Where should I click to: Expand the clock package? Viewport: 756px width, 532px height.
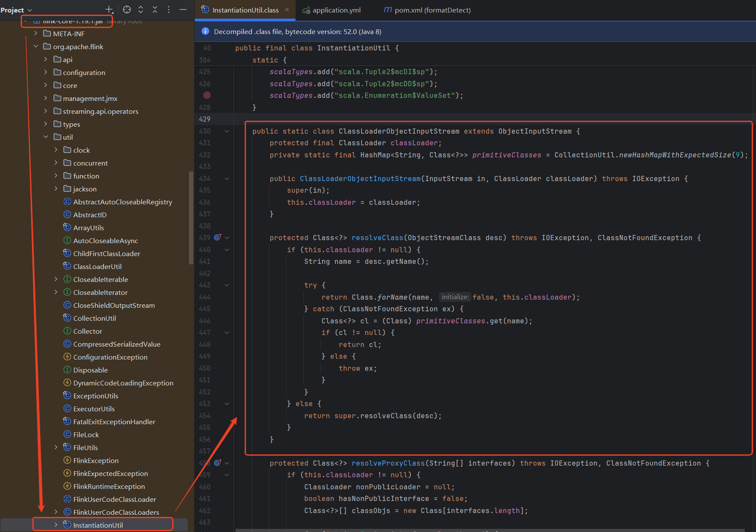(56, 150)
